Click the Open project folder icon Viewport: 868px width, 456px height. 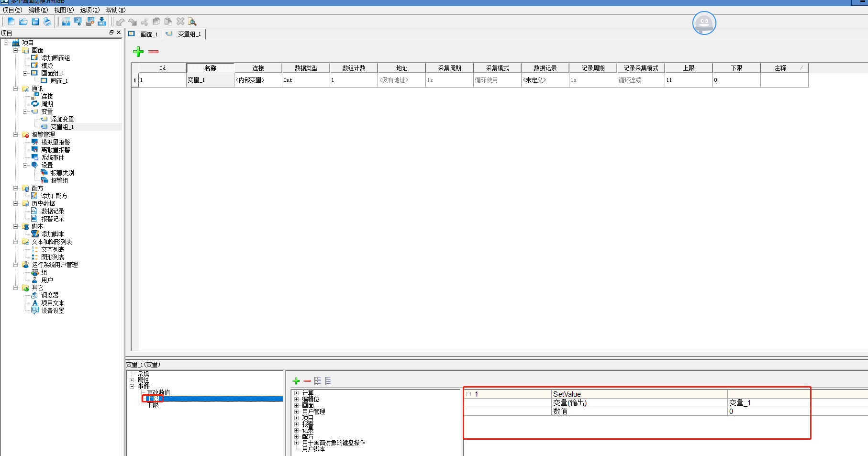(x=23, y=22)
